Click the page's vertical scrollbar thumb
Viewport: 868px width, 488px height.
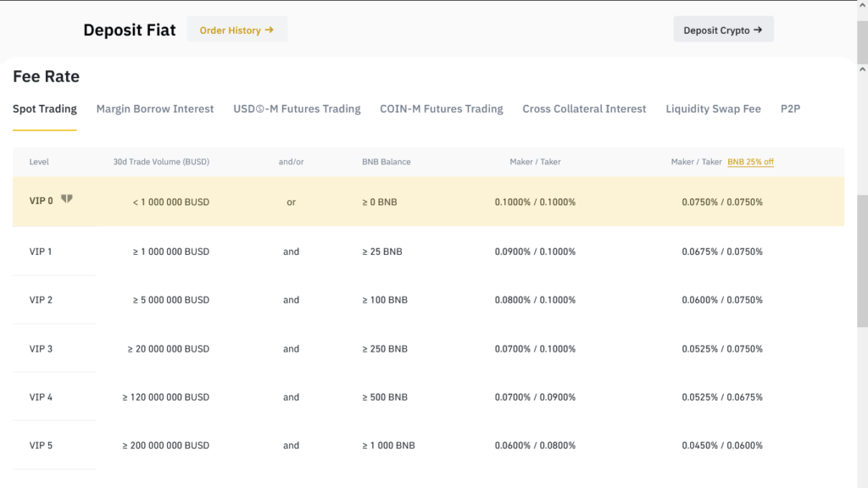point(862,261)
